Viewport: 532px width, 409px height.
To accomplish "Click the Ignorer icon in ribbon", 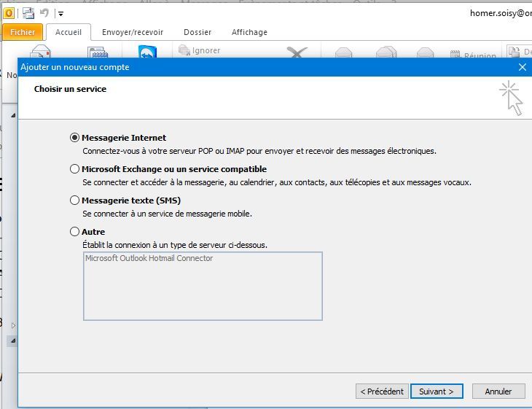I will pos(184,51).
